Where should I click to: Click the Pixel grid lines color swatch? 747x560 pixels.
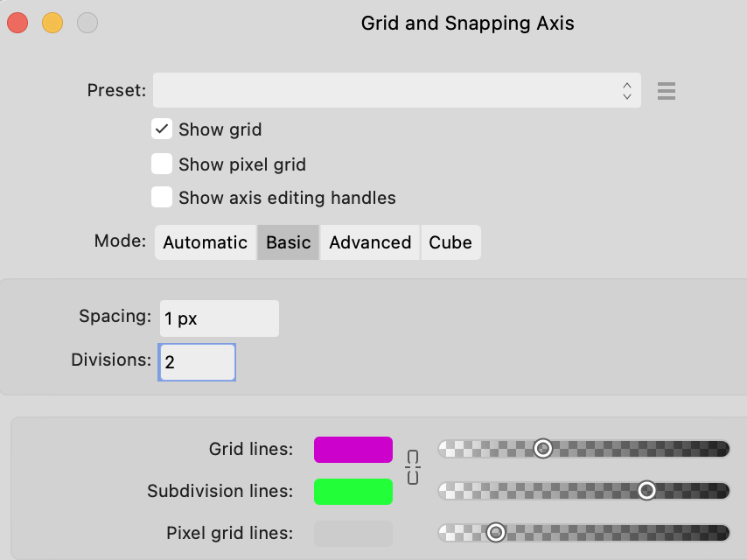tap(353, 533)
